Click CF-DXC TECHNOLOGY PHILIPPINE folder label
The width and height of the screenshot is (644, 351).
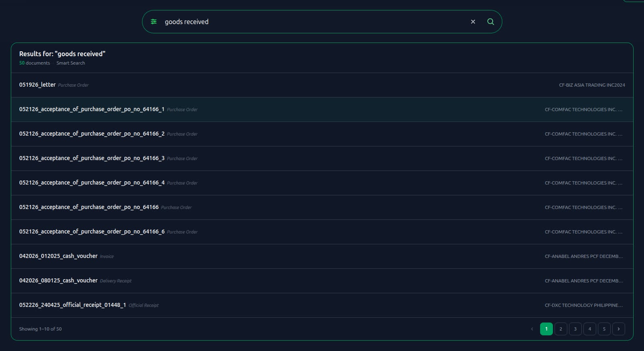pyautogui.click(x=584, y=305)
